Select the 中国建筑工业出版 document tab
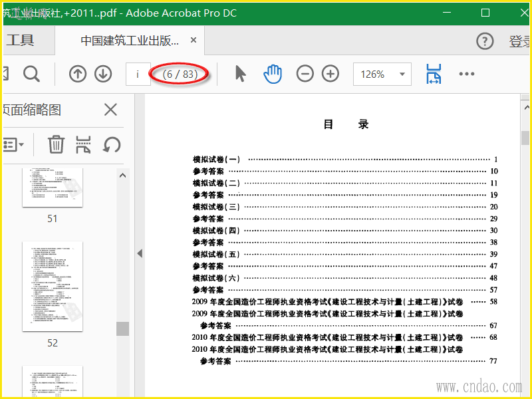 130,41
